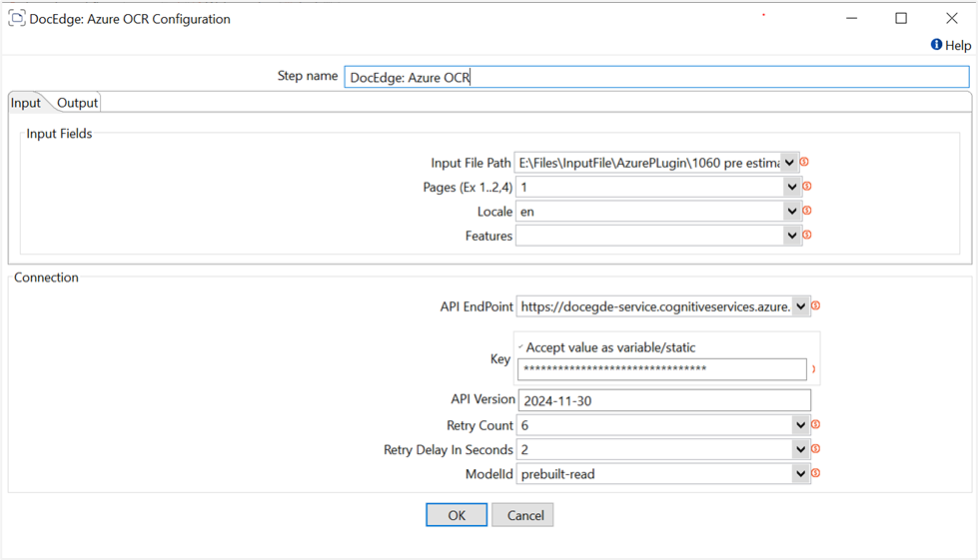
Task: Switch to the Input tab
Action: coord(26,103)
